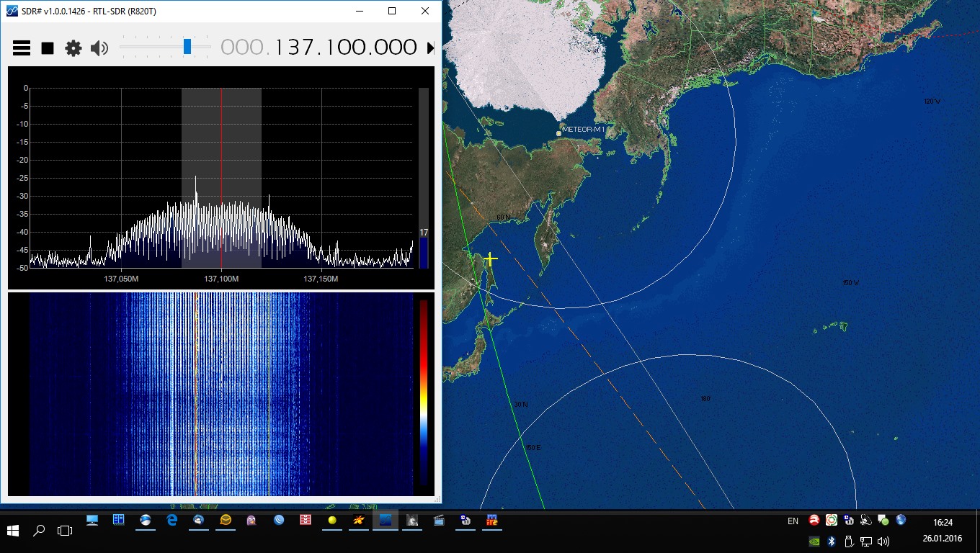Click the 137,050M frequency axis label
This screenshot has height=553, width=980.
tap(121, 279)
